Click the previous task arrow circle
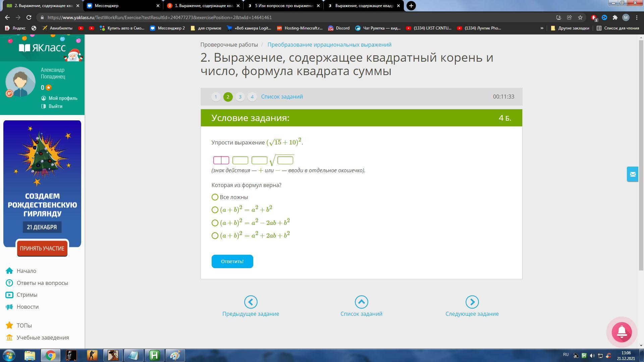The height and width of the screenshot is (362, 644). tap(251, 302)
